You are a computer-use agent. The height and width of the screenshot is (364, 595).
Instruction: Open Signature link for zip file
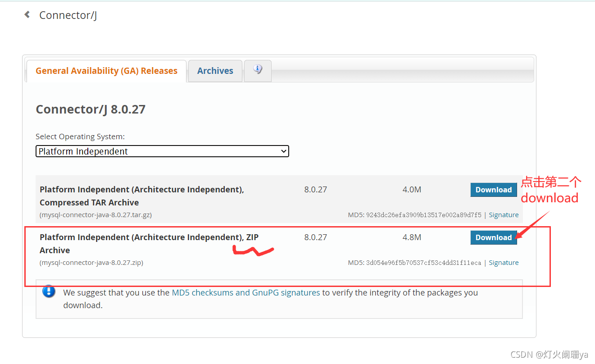click(504, 263)
